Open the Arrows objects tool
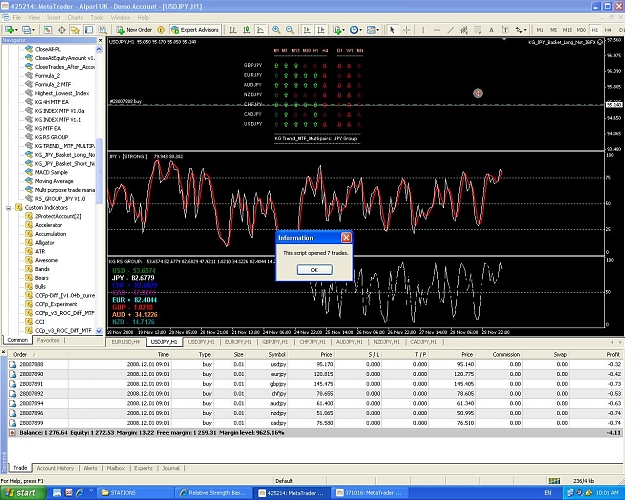The width and height of the screenshot is (625, 500). [x=518, y=30]
